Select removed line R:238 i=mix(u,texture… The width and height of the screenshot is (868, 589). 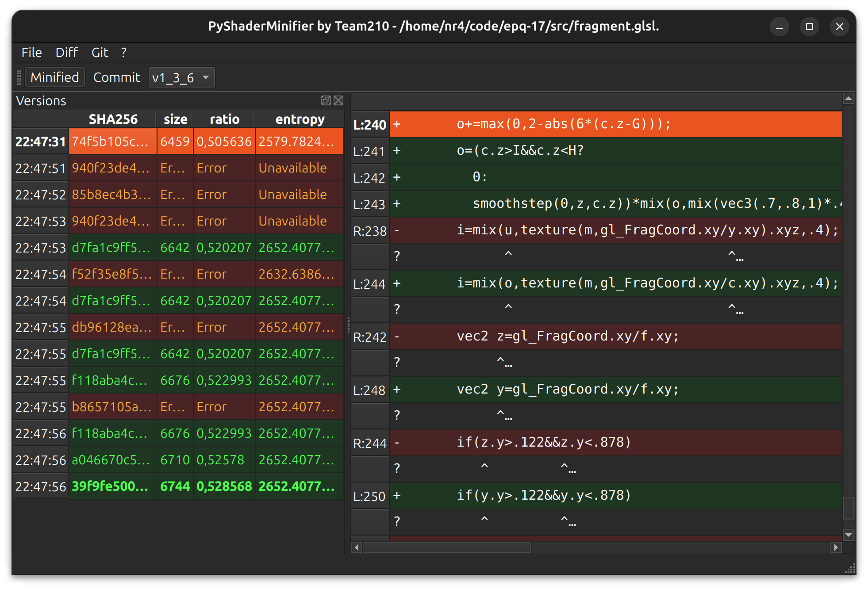(x=616, y=230)
